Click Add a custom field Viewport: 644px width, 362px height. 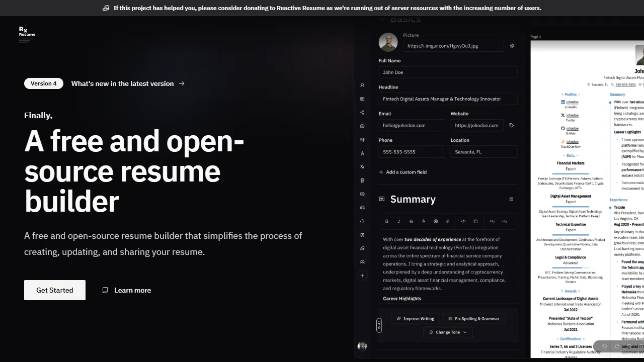pyautogui.click(x=403, y=172)
